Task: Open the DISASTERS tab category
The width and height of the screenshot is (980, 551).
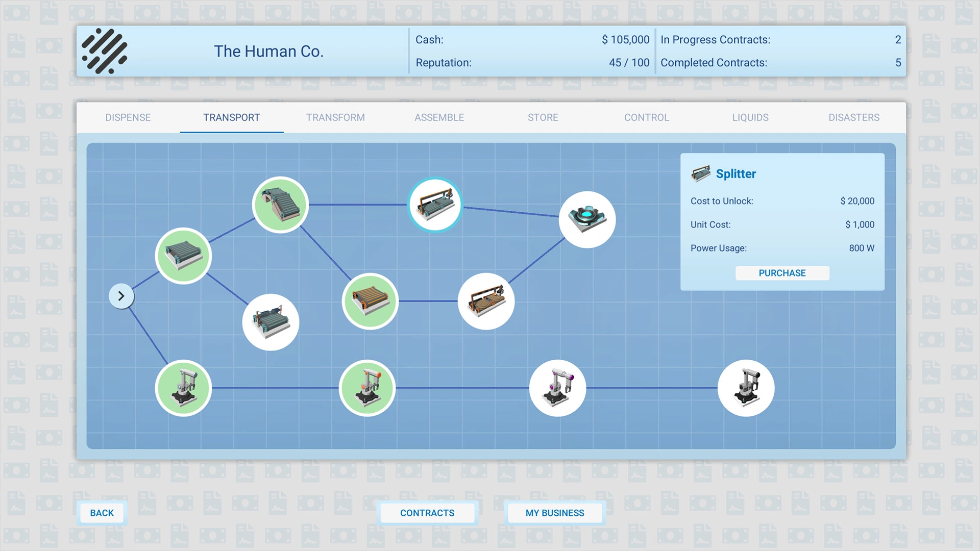Action: pos(855,117)
